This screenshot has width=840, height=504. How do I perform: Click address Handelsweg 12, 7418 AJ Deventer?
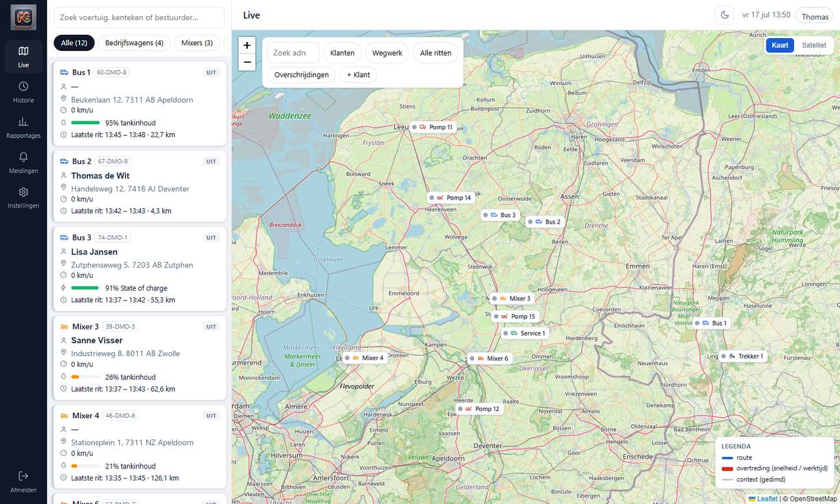tap(131, 189)
